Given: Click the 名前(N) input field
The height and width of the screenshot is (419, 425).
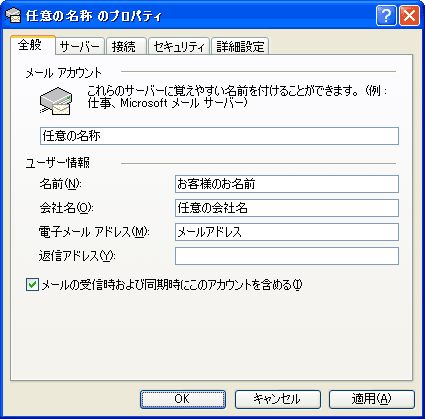Looking at the screenshot, I should (287, 184).
